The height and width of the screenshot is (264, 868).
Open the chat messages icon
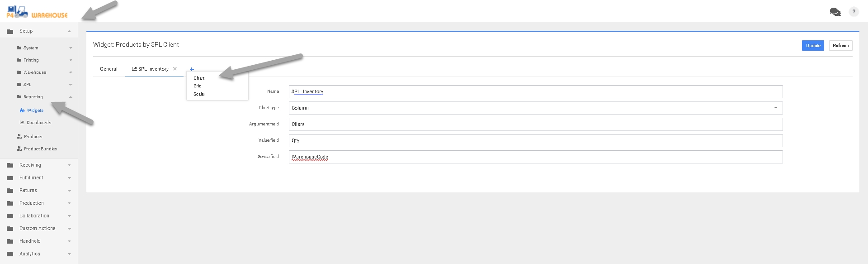click(835, 12)
